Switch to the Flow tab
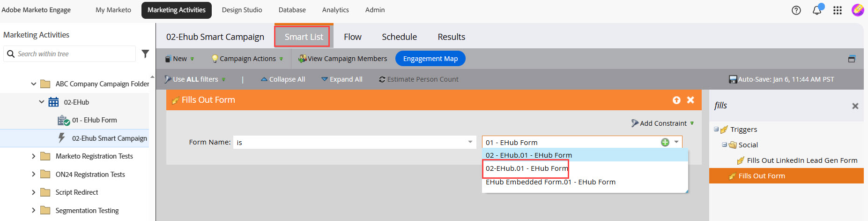 [352, 37]
